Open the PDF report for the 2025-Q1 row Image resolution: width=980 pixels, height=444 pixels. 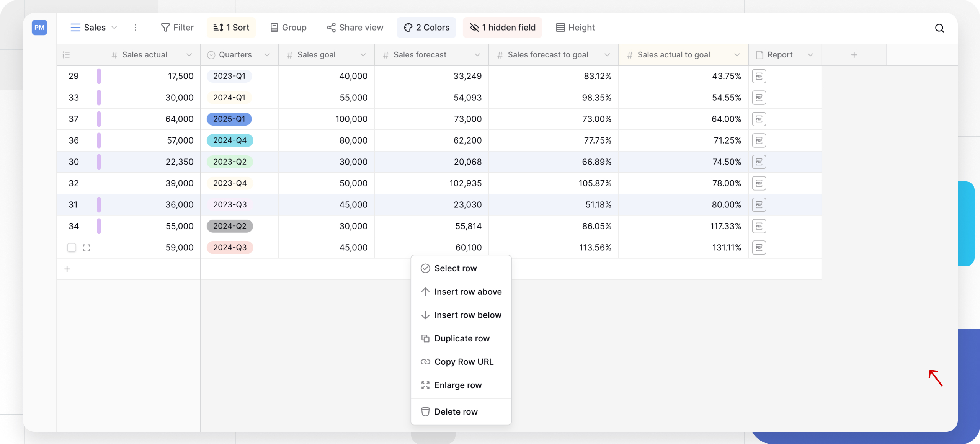(x=759, y=119)
